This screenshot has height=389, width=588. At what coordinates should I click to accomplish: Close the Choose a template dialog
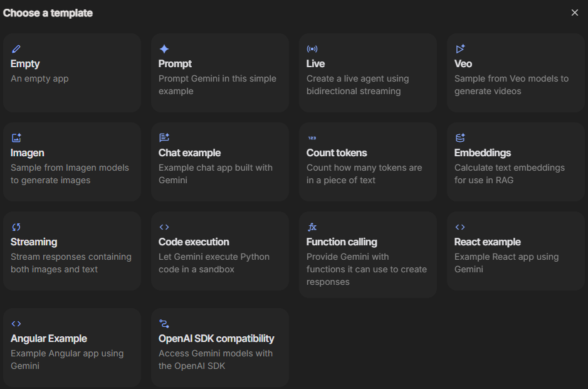(575, 13)
